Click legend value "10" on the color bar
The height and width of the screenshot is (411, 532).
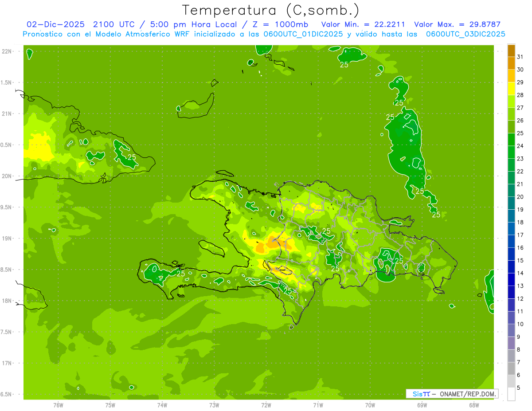click(x=520, y=324)
